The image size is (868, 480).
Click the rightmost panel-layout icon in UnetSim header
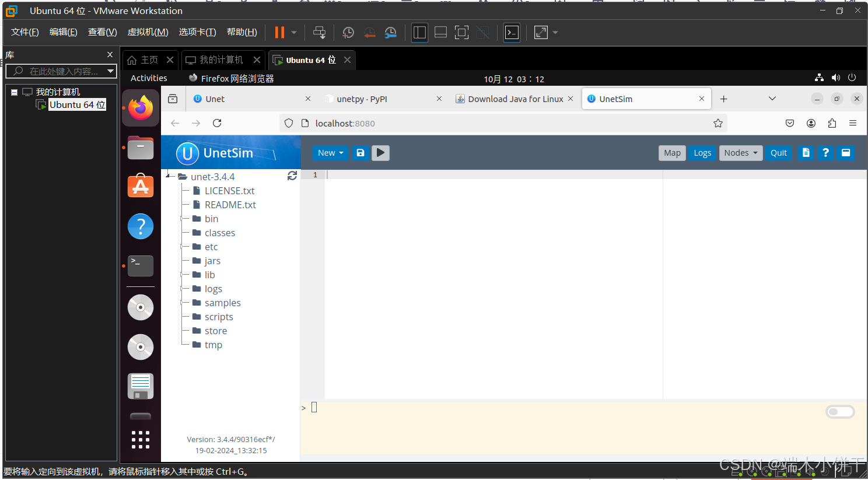846,153
